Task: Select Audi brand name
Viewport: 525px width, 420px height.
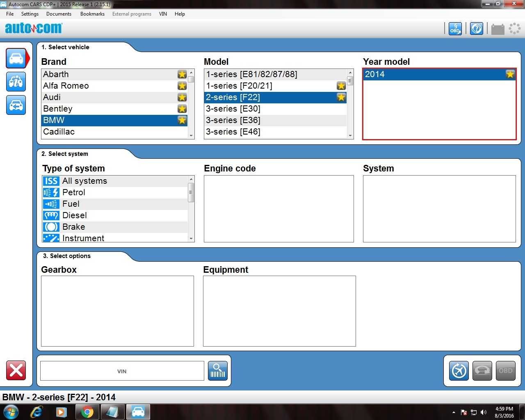Action: point(52,97)
